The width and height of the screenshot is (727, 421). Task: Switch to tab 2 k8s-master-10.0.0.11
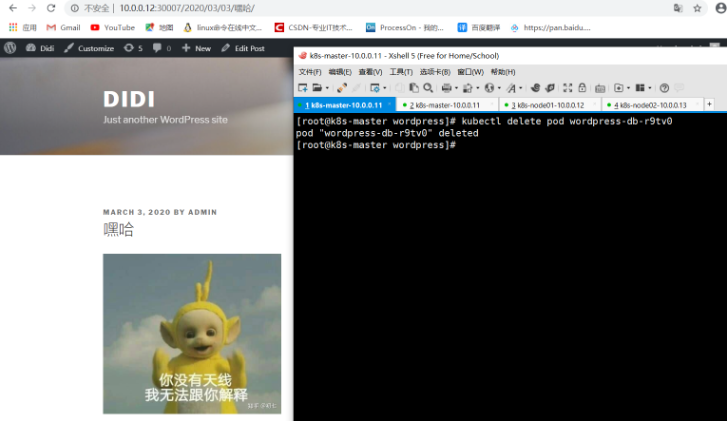447,105
